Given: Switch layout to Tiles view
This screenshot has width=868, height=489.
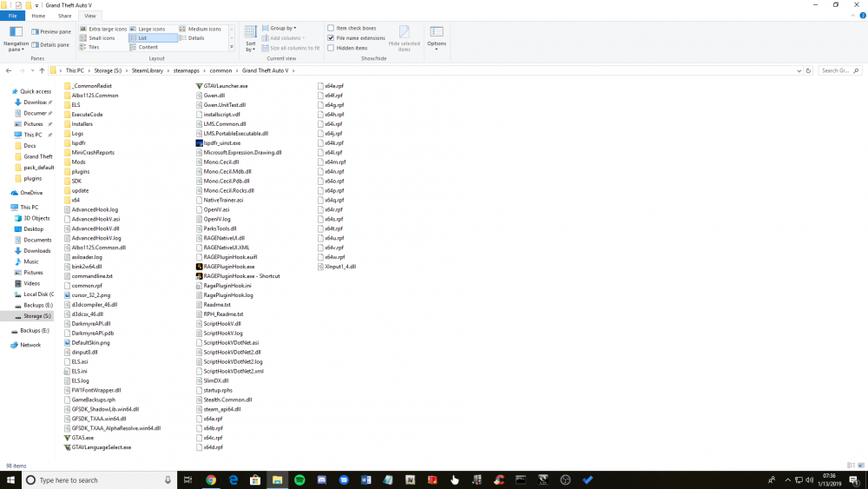Looking at the screenshot, I should click(89, 47).
